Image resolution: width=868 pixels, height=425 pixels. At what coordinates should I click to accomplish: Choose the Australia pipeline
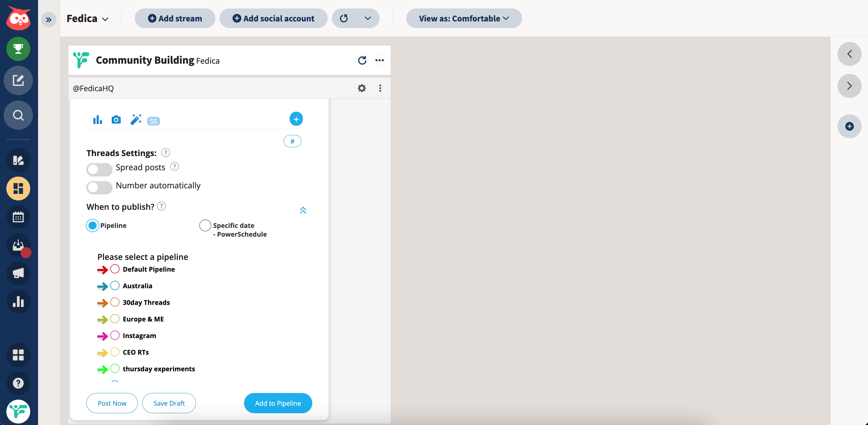[115, 286]
